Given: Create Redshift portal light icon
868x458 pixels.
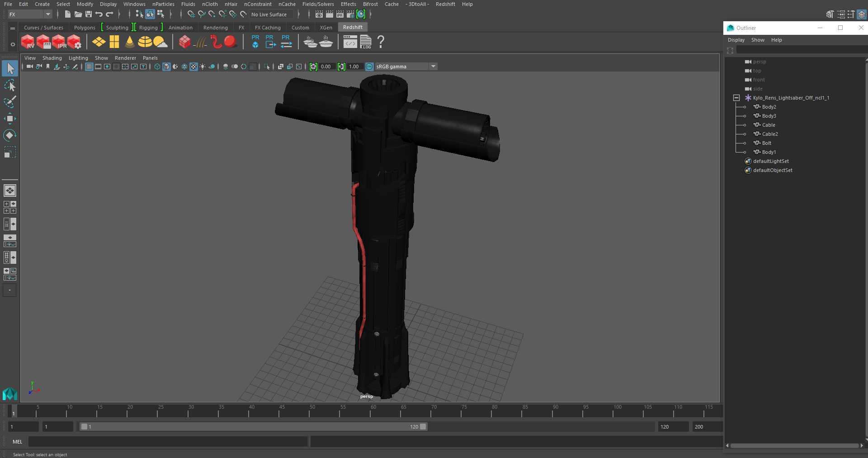Looking at the screenshot, I should (114, 42).
